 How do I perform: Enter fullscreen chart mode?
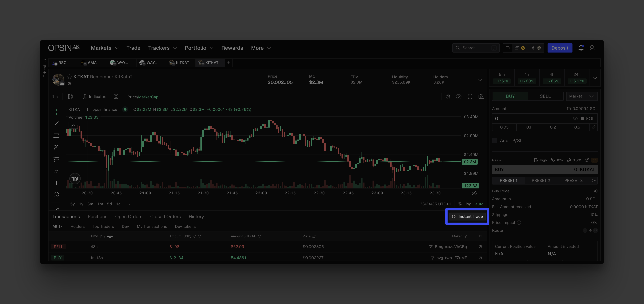tap(470, 97)
